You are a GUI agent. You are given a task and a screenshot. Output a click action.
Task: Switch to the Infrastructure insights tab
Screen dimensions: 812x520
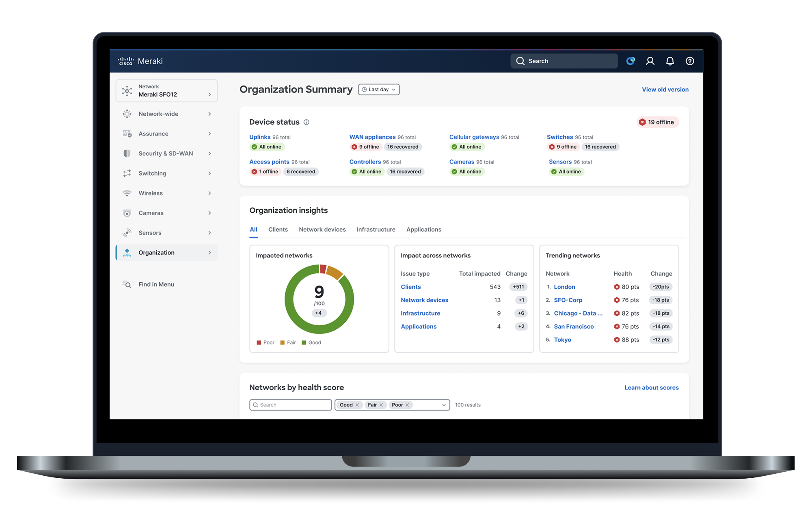[x=376, y=230]
